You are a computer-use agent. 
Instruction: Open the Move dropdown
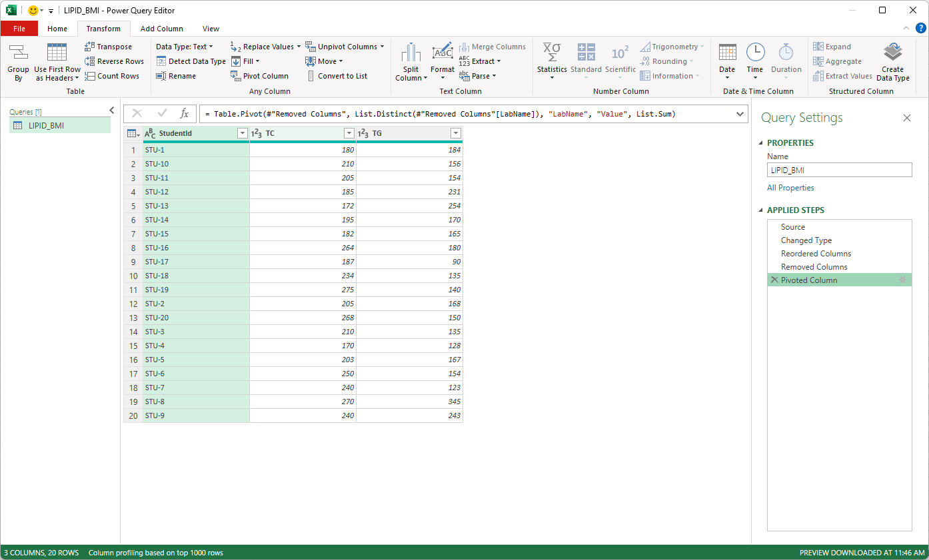coord(324,61)
